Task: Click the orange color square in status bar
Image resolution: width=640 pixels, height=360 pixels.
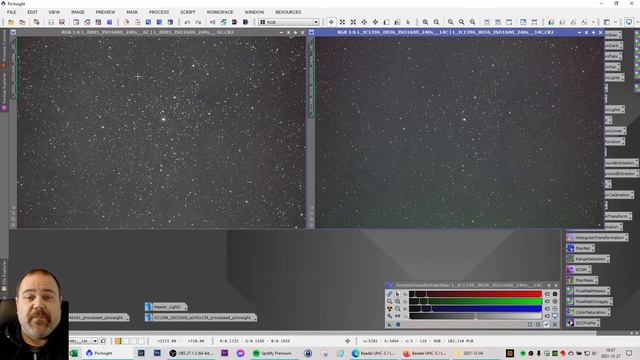Action: point(118,341)
